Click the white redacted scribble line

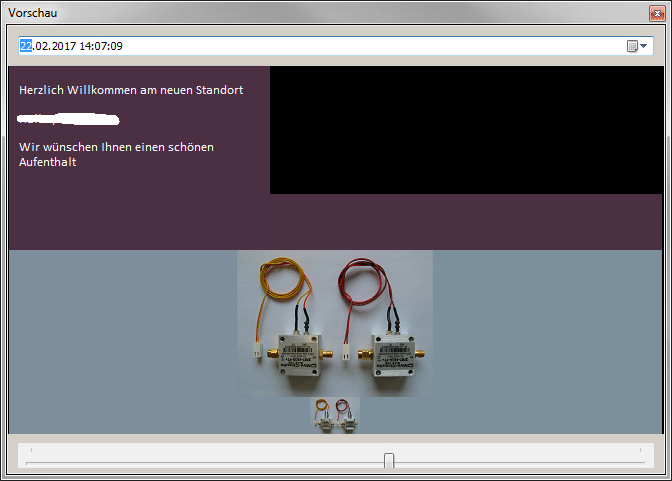pyautogui.click(x=68, y=119)
